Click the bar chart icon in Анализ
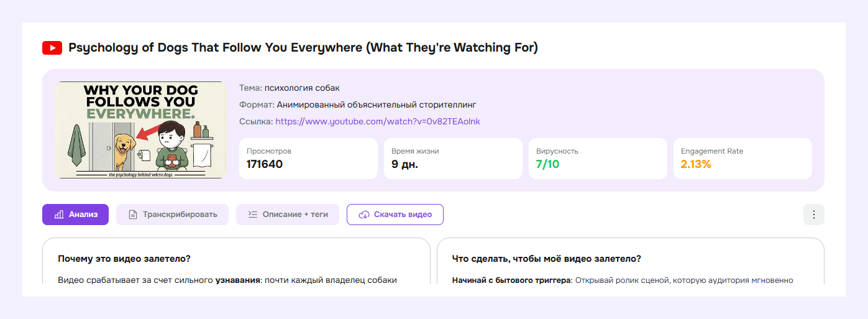868x319 pixels. pos(59,215)
